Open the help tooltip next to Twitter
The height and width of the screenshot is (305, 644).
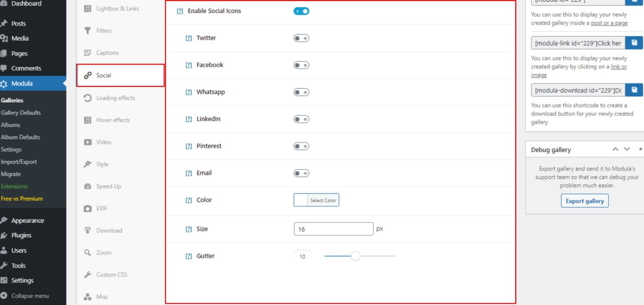coord(188,38)
